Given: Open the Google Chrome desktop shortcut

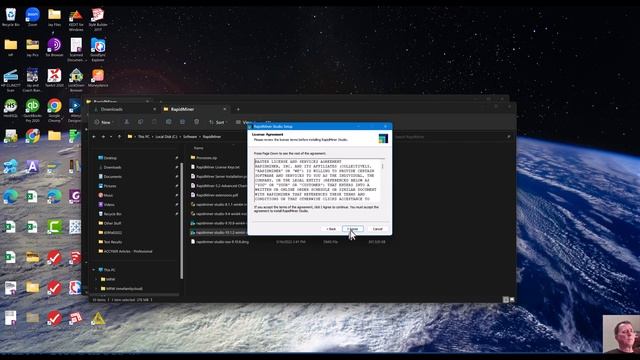Looking at the screenshot, I should 54,110.
